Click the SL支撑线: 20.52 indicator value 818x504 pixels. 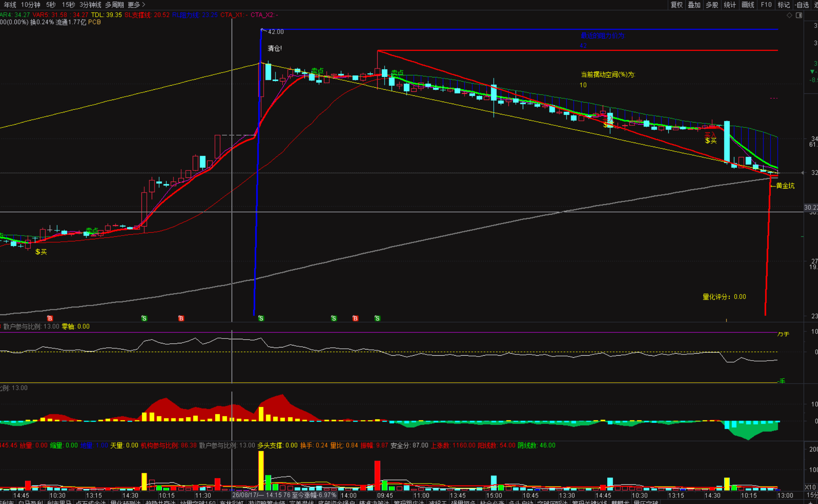(x=147, y=15)
